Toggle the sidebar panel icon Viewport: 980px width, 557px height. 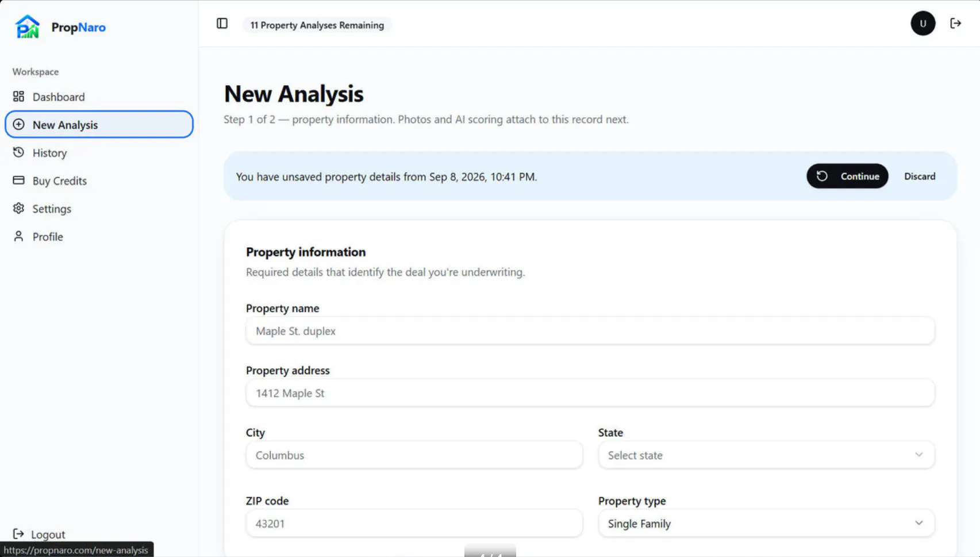tap(222, 24)
